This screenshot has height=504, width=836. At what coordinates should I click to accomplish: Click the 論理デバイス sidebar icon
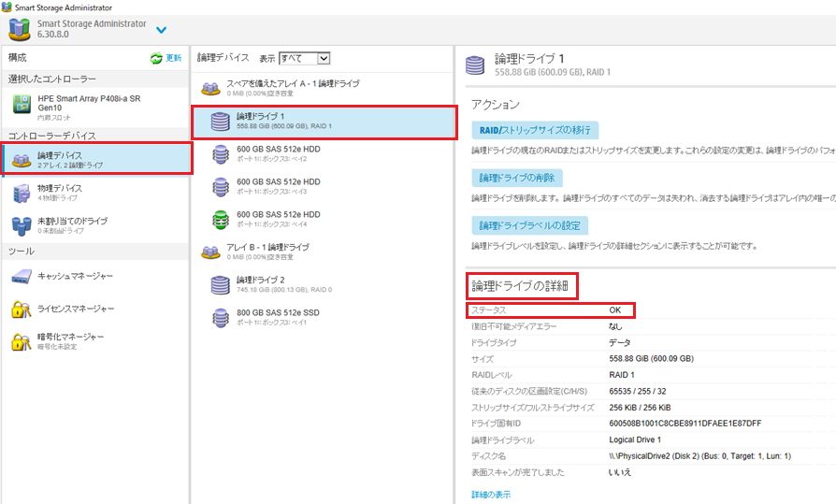[22, 160]
